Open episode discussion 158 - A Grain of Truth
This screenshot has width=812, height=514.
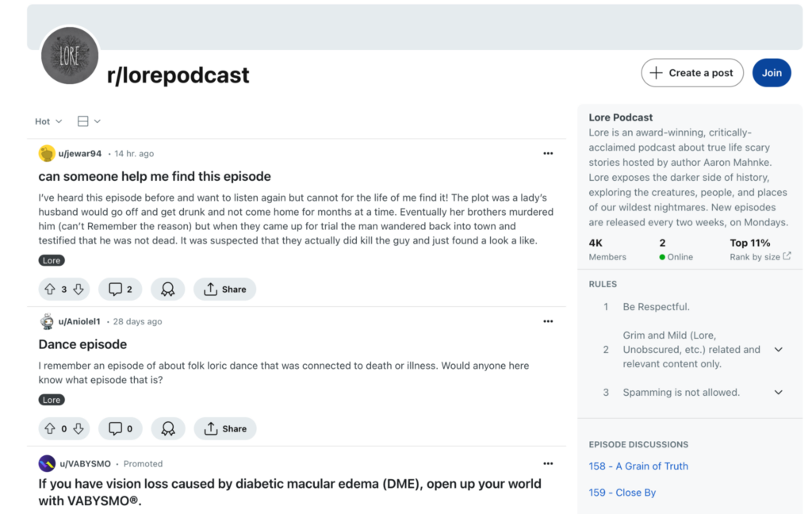[638, 466]
